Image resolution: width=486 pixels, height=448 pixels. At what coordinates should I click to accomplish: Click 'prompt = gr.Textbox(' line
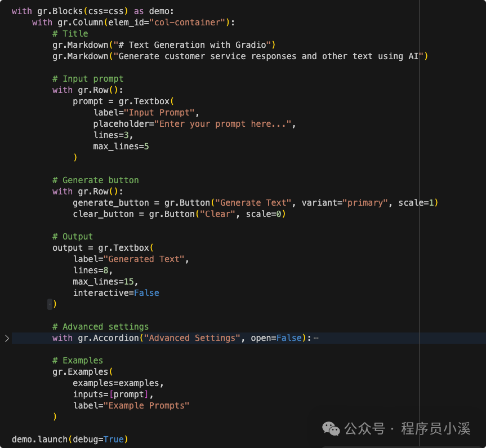point(123,101)
